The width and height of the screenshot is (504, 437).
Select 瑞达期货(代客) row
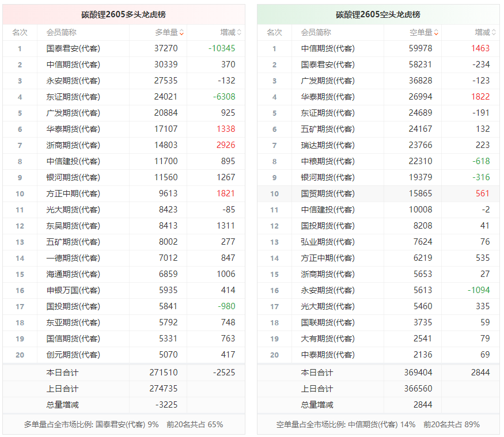pos(378,145)
